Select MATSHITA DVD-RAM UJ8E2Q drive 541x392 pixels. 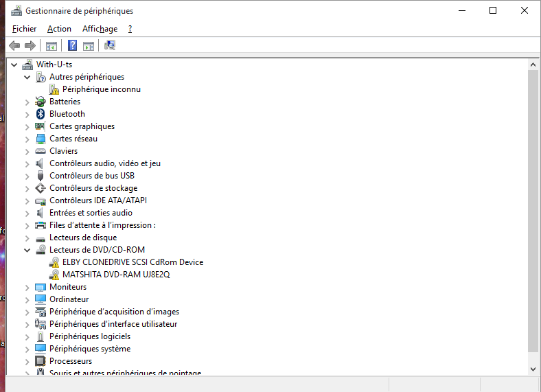[x=115, y=275]
